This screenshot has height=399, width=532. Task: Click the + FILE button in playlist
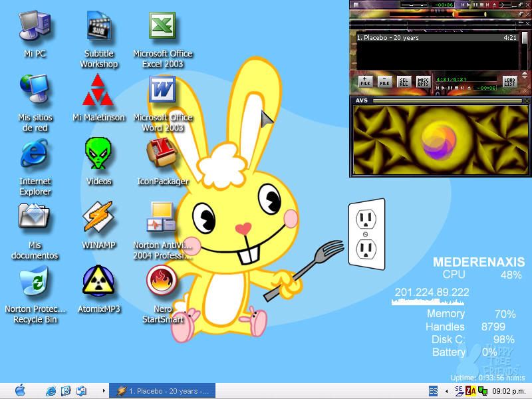[x=366, y=81]
